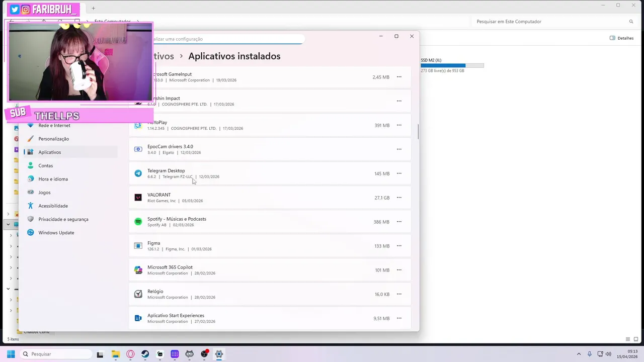Select the SSD M2 (X:) drive
This screenshot has height=362, width=644.
coord(452,65)
